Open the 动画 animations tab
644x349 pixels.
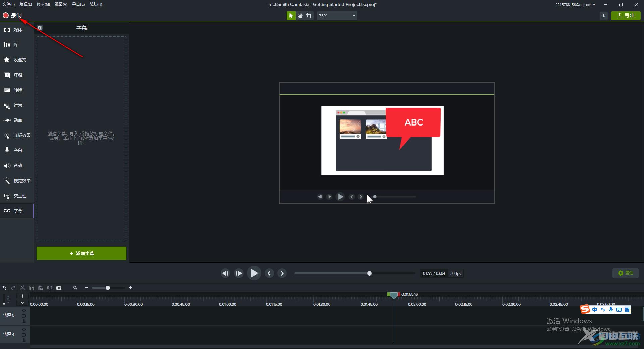[17, 120]
